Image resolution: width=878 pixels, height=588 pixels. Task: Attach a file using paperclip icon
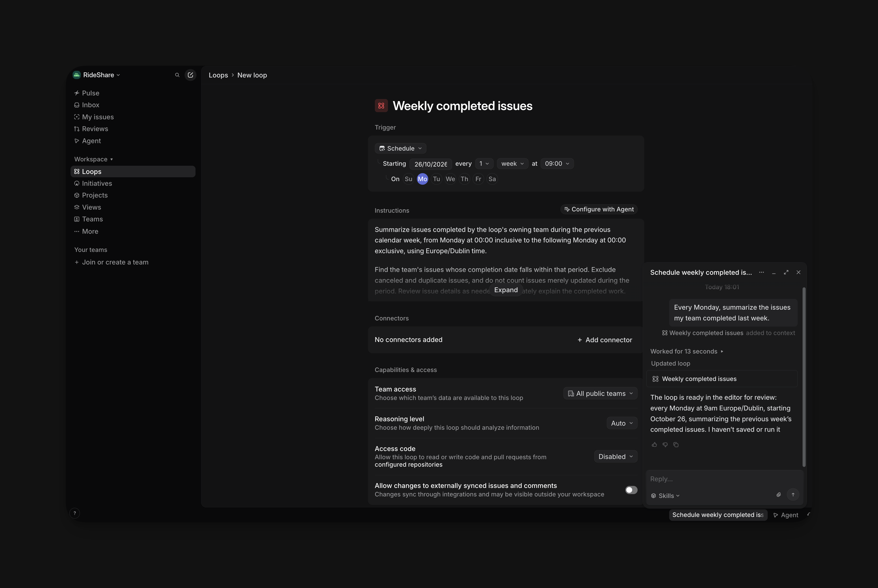point(779,495)
